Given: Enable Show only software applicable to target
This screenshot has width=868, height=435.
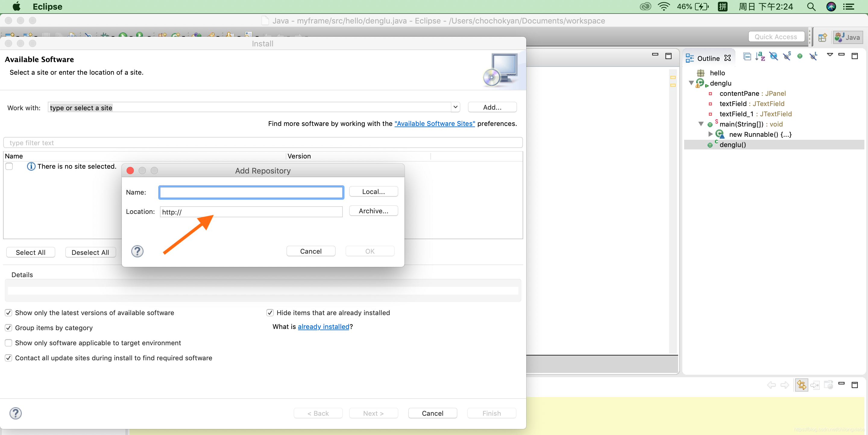Looking at the screenshot, I should click(x=9, y=343).
